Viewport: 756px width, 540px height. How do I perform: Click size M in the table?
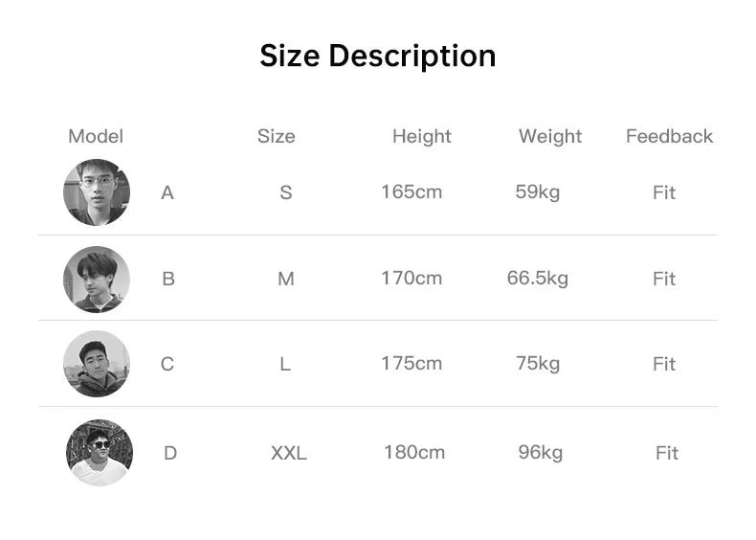point(286,279)
